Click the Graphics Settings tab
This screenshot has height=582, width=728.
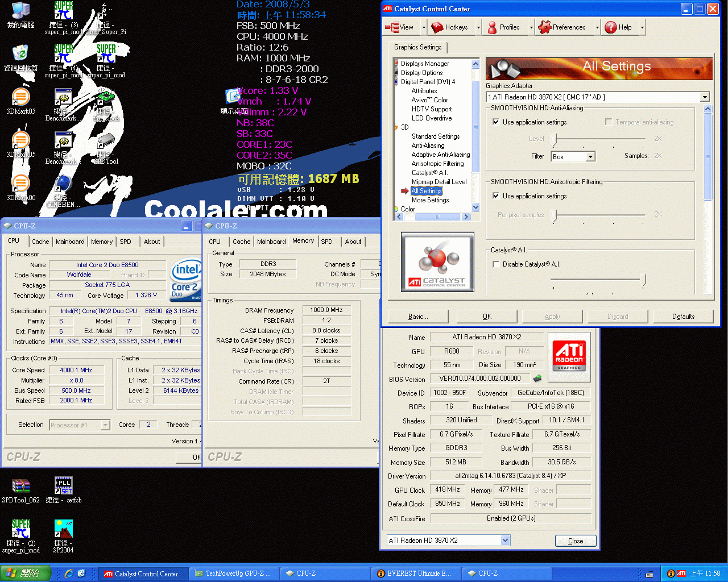pos(418,47)
